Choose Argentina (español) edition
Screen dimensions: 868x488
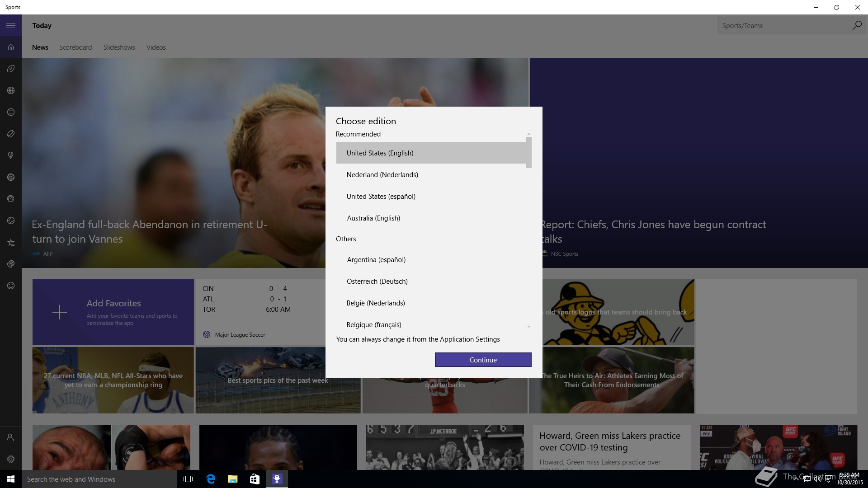tap(431, 259)
